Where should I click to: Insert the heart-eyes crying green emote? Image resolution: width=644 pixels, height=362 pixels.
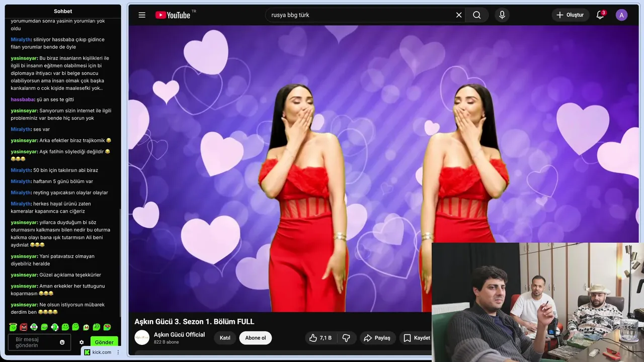pos(107,327)
